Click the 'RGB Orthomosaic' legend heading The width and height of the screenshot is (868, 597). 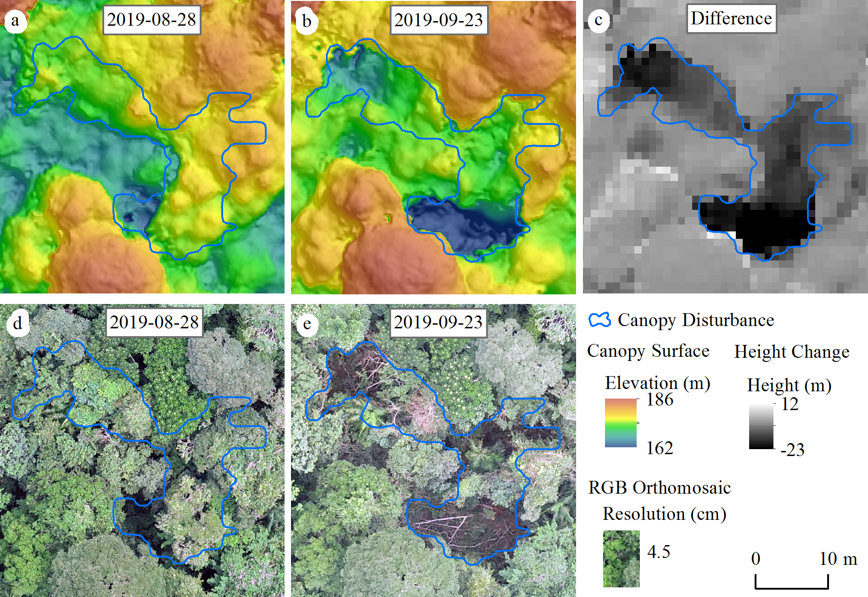660,488
